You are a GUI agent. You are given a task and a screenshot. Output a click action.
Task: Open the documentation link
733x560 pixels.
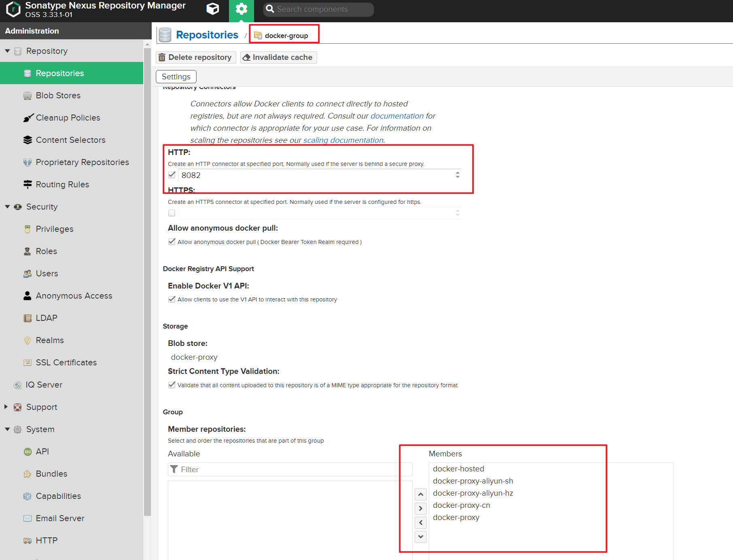(397, 116)
